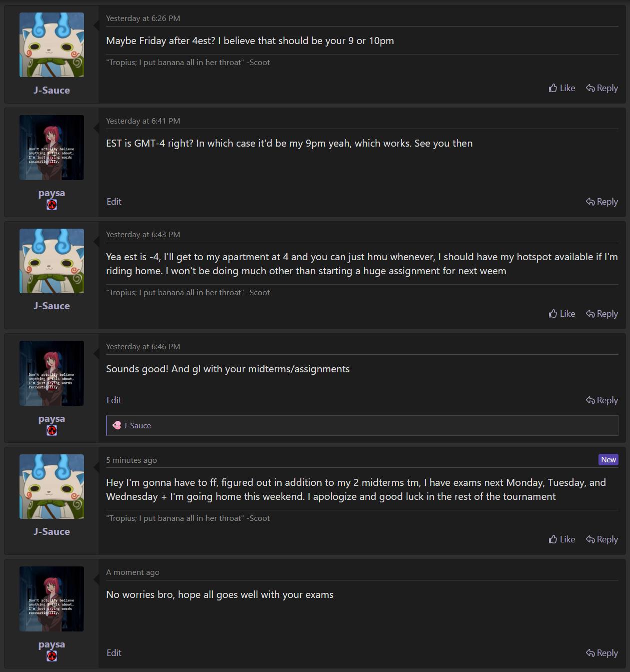This screenshot has width=630, height=672.
Task: Reply to the '5 minutes ago' post
Action: tap(602, 539)
